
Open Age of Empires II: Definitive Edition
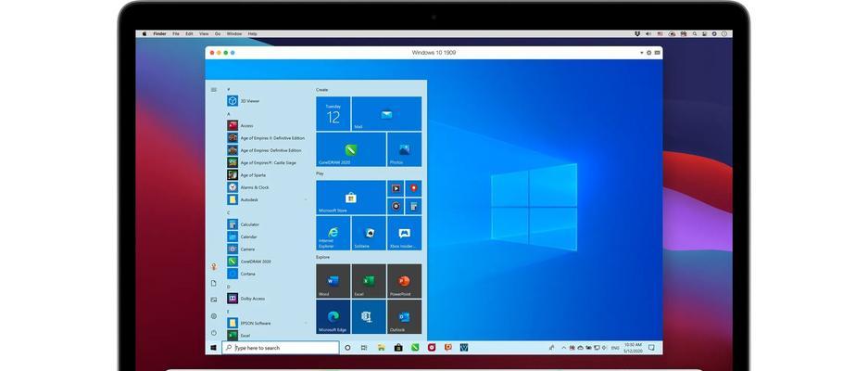[x=266, y=138]
